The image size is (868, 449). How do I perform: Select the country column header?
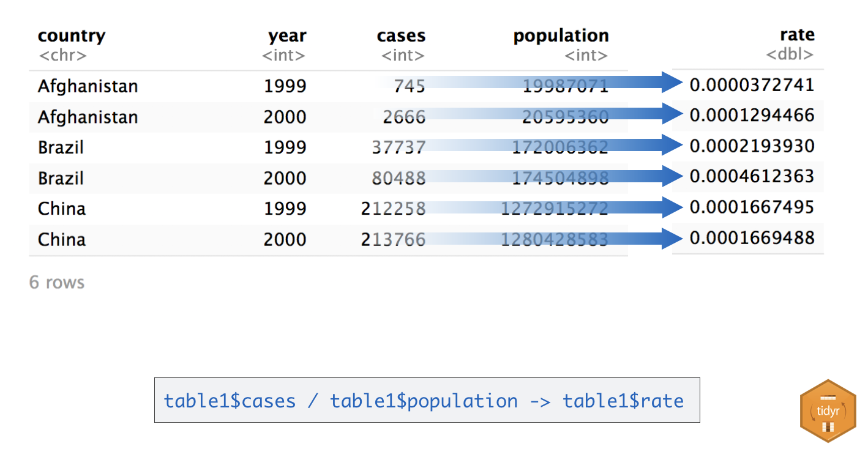click(71, 36)
